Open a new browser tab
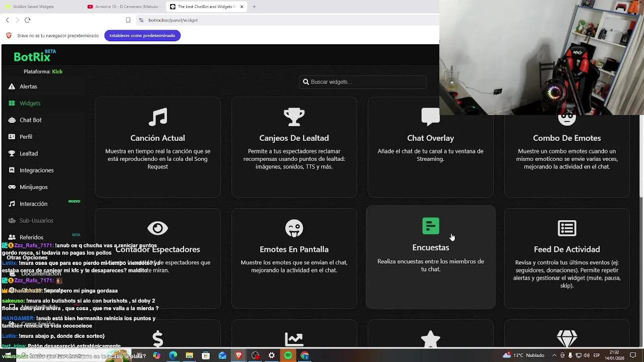Viewport: 644px width, 362px height. pos(254,7)
